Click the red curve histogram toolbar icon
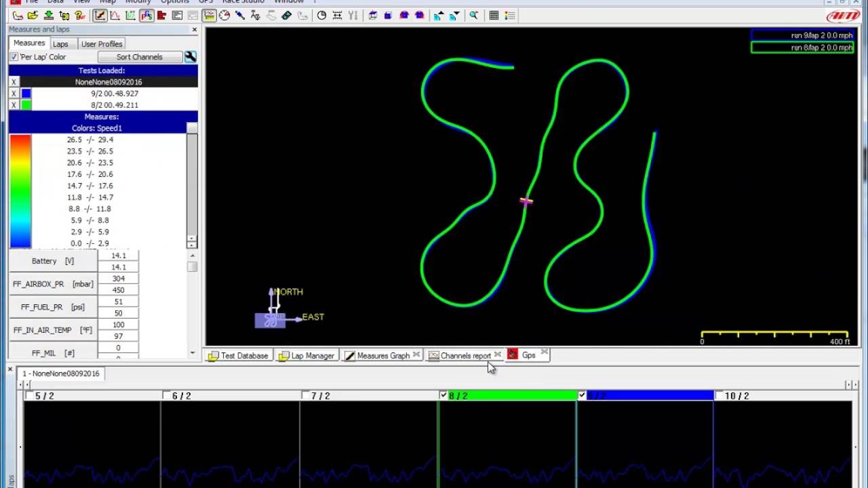868x488 pixels. (x=115, y=15)
